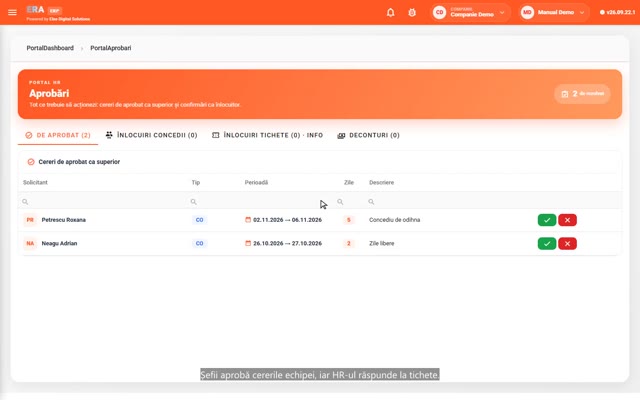The height and width of the screenshot is (400, 640).
Task: Sort by the Perioadă column header
Action: click(256, 182)
